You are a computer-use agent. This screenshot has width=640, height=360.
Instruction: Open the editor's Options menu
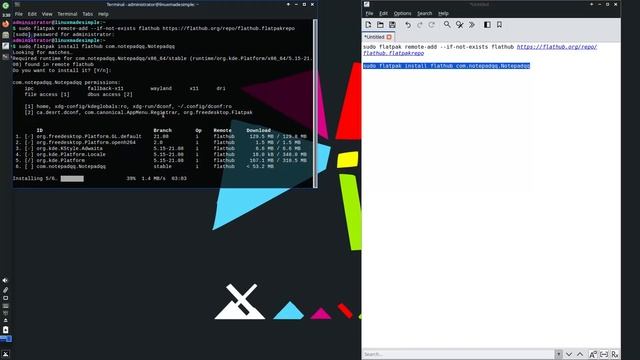[402, 13]
